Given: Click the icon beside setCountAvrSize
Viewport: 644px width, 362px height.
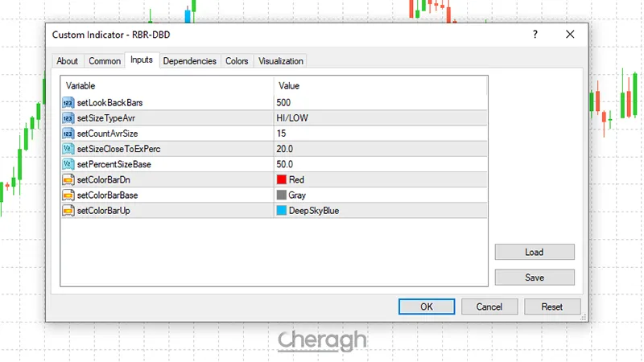Looking at the screenshot, I should click(68, 133).
